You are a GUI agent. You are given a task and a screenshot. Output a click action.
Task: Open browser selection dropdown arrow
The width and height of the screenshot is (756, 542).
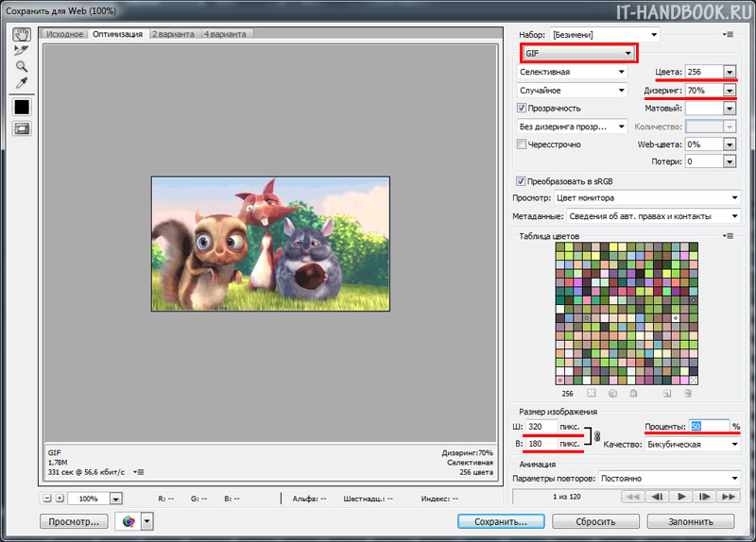tap(147, 521)
